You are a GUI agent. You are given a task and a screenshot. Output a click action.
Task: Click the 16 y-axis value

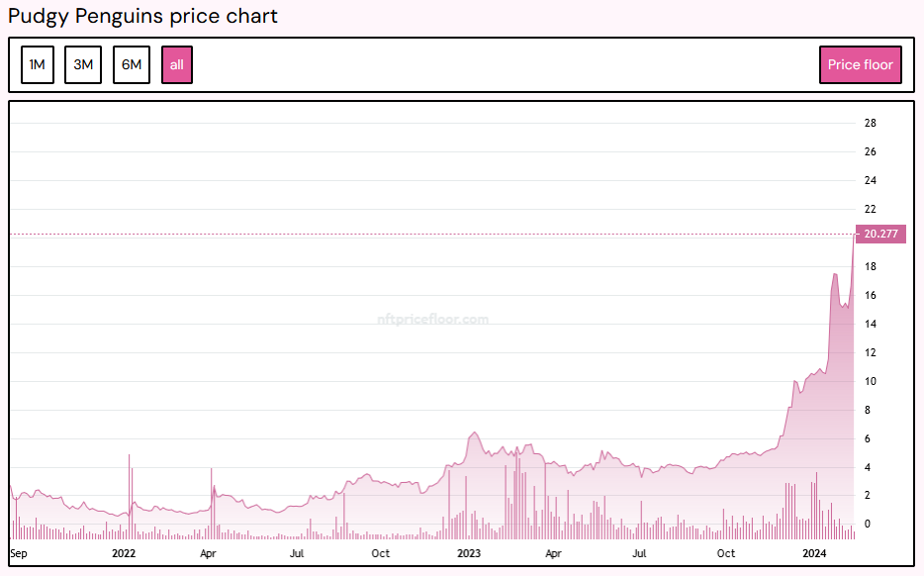point(870,295)
